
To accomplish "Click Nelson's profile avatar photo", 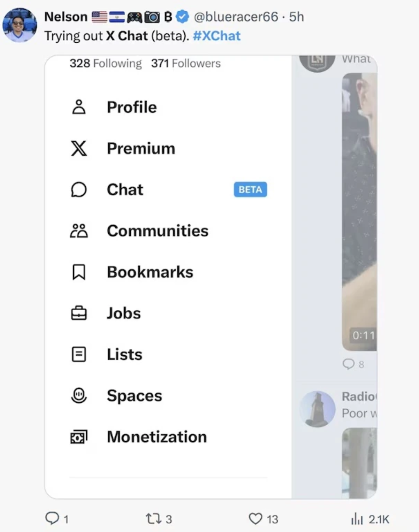I will [x=19, y=25].
